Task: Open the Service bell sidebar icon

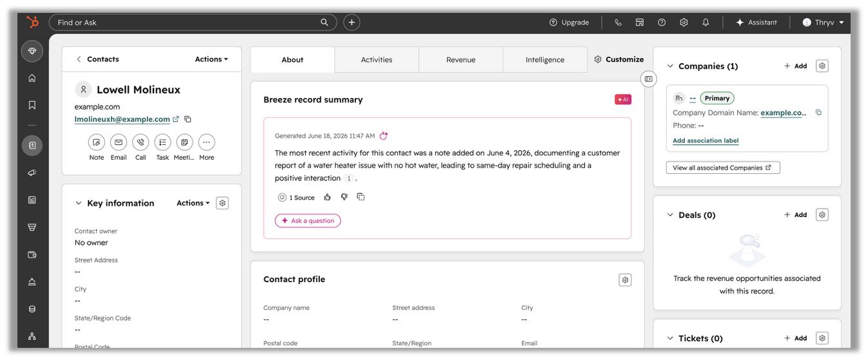Action: 32,281
